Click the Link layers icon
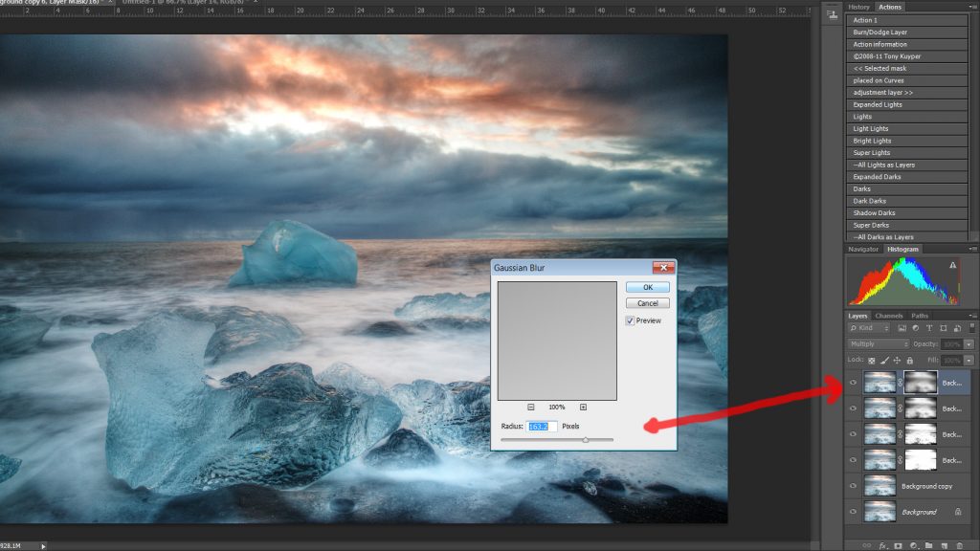The image size is (980, 551). (866, 545)
